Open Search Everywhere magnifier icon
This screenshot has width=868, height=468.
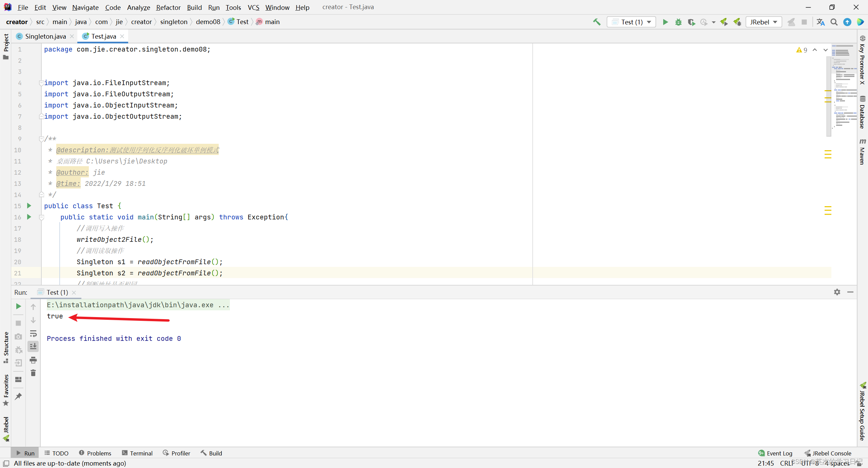coord(834,22)
